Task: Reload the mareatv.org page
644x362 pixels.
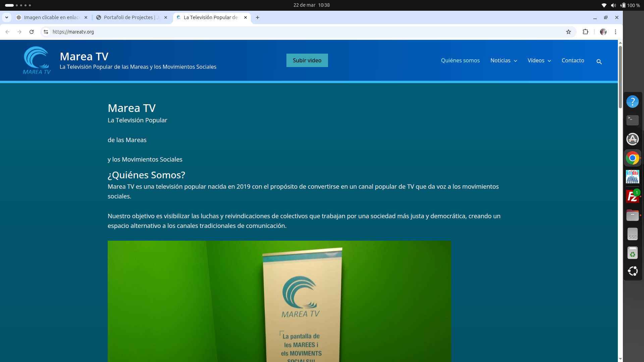Action: click(32, 32)
